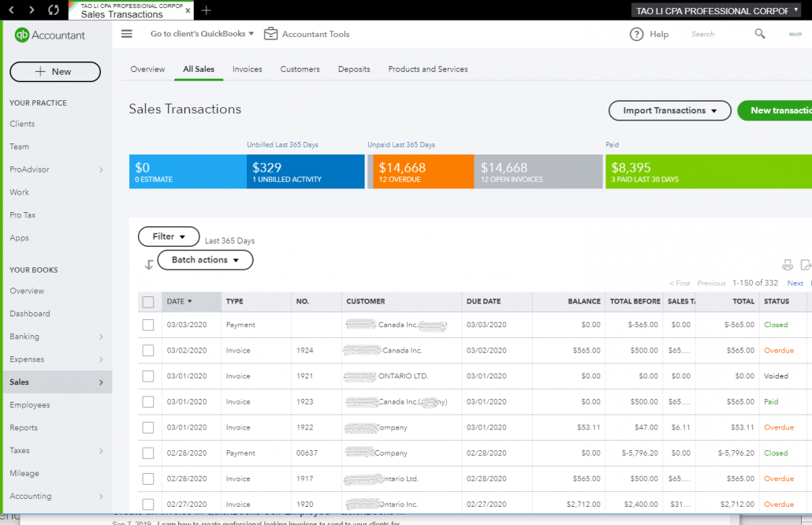Viewport: 812px width, 525px height.
Task: Filter by $14,668 Overdue orange bar
Action: pyautogui.click(x=423, y=171)
